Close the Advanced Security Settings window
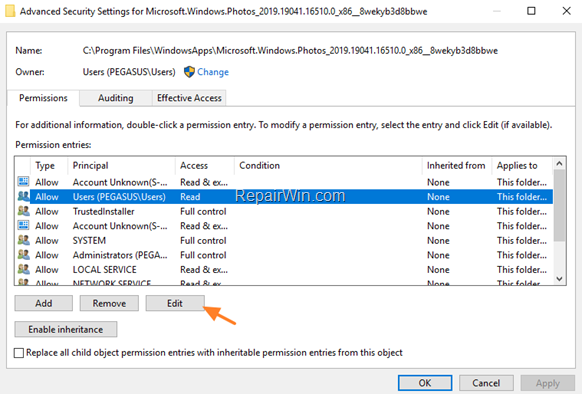This screenshot has height=394, width=582. click(x=566, y=11)
